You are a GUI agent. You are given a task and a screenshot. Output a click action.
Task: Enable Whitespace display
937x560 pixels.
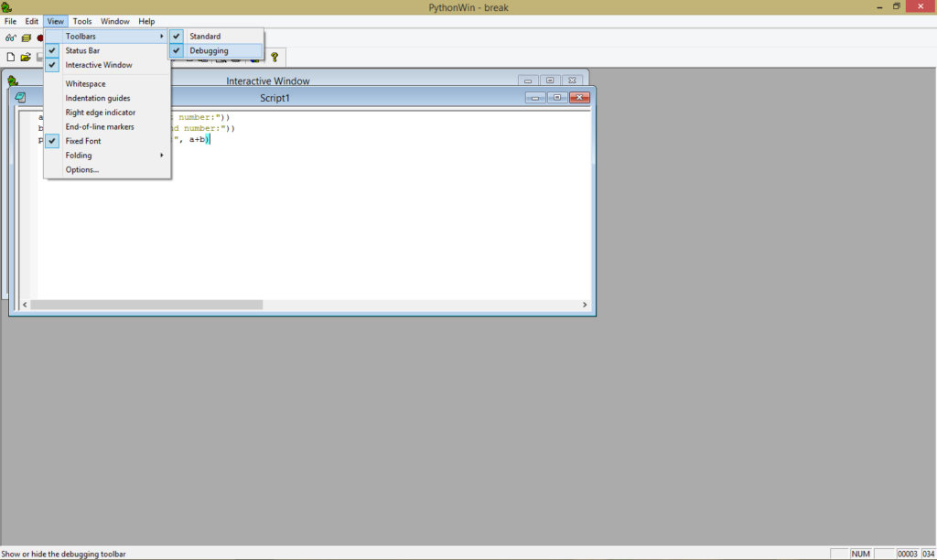point(108,84)
